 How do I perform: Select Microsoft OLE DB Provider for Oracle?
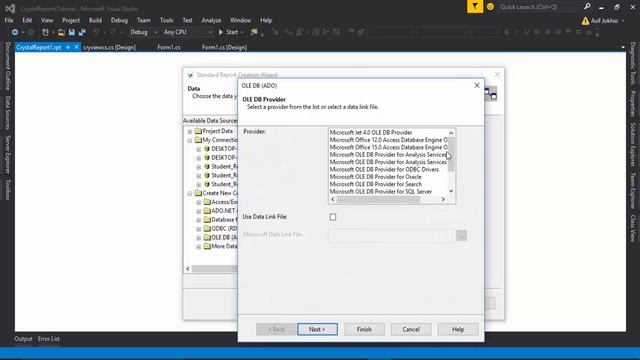[x=376, y=177]
